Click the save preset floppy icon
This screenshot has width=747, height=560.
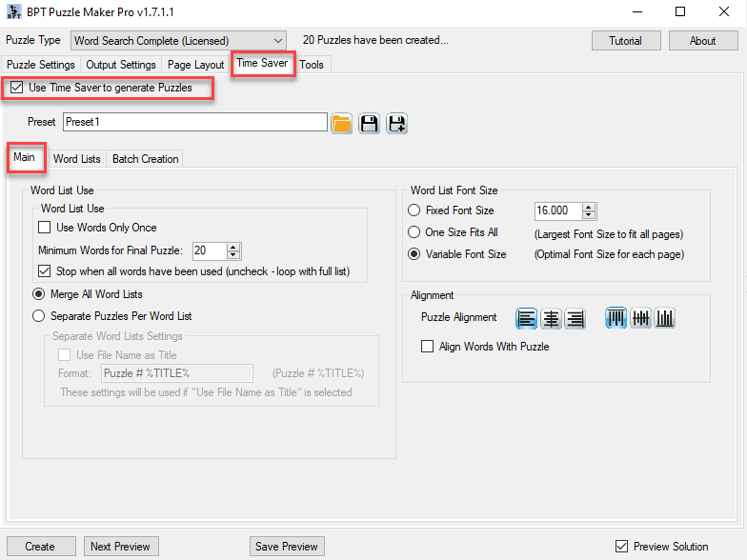click(370, 123)
